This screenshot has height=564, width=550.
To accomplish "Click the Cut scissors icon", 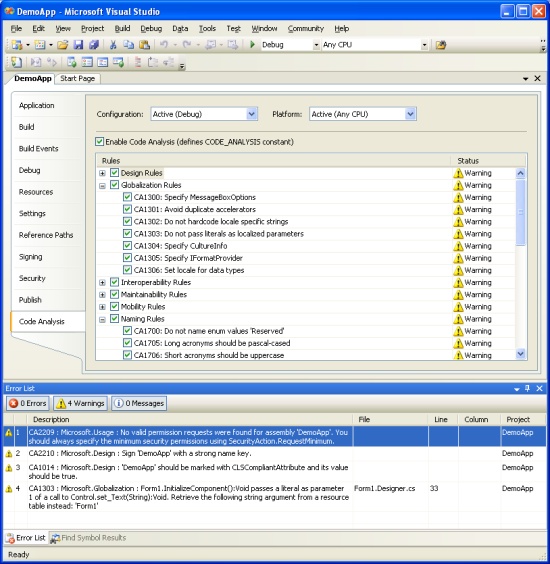I will point(113,45).
